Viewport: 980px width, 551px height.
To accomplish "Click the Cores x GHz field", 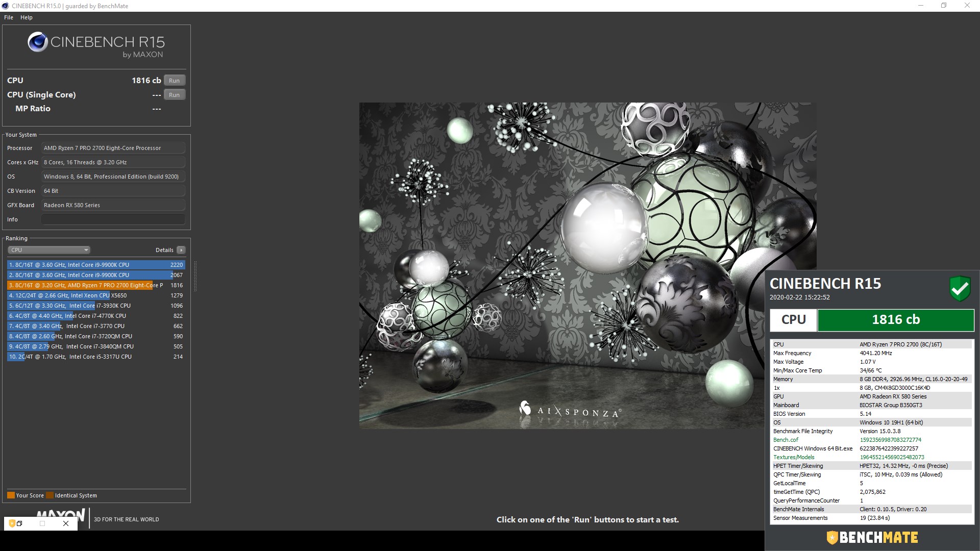I will [113, 162].
